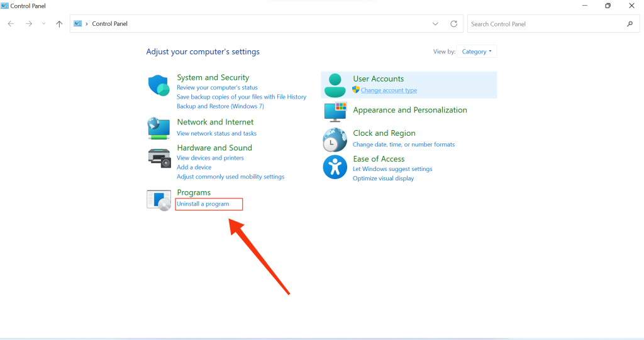This screenshot has width=644, height=340.
Task: Click Add a device link
Action: (x=194, y=168)
